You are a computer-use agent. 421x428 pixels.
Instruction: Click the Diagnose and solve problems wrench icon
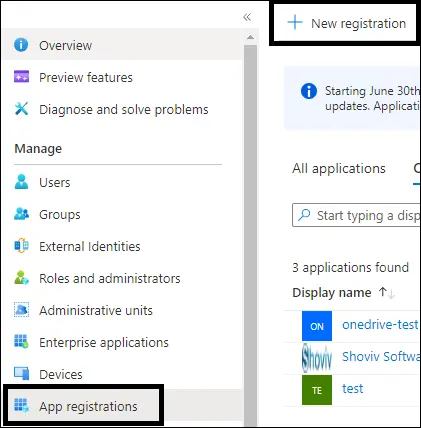[x=21, y=109]
